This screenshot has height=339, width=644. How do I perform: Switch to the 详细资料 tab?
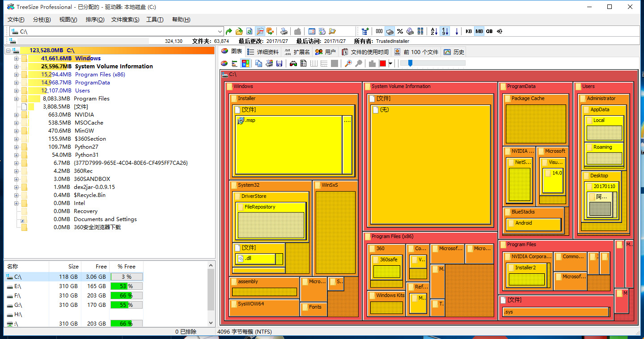pos(264,52)
